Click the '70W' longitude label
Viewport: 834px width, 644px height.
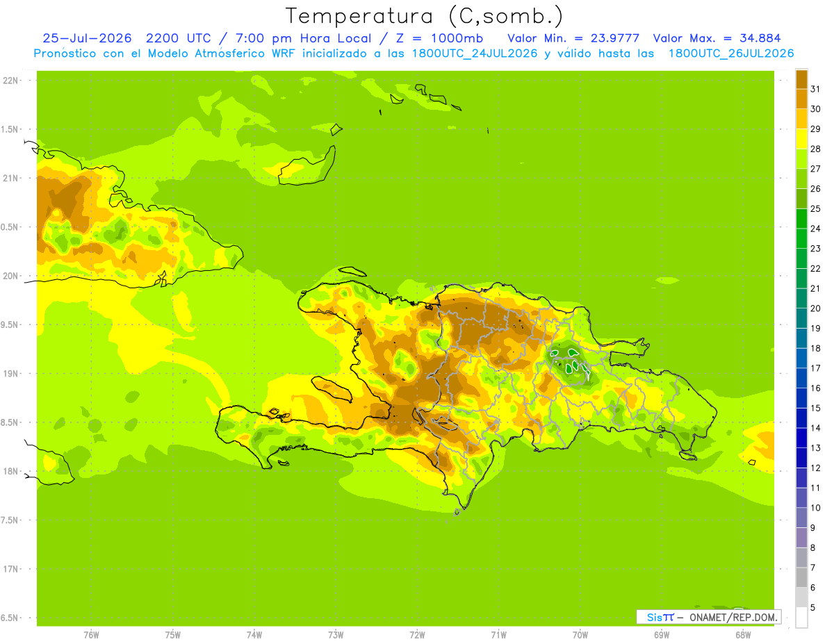coord(580,634)
